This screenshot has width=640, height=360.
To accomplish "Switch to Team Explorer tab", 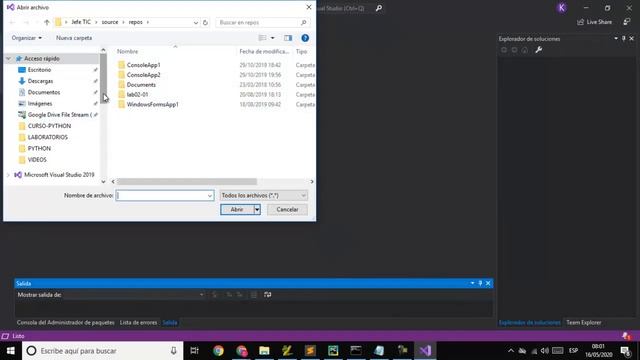I will pyautogui.click(x=583, y=322).
